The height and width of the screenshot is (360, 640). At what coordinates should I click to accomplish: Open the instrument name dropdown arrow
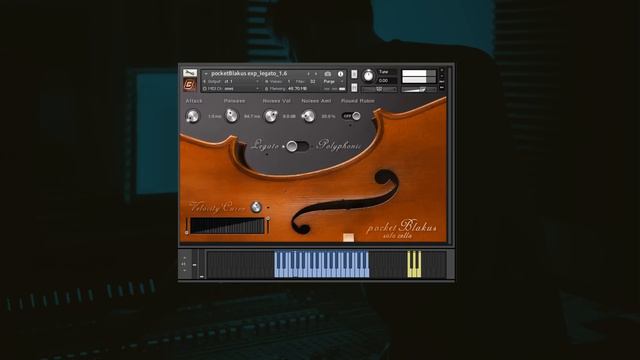(x=206, y=74)
